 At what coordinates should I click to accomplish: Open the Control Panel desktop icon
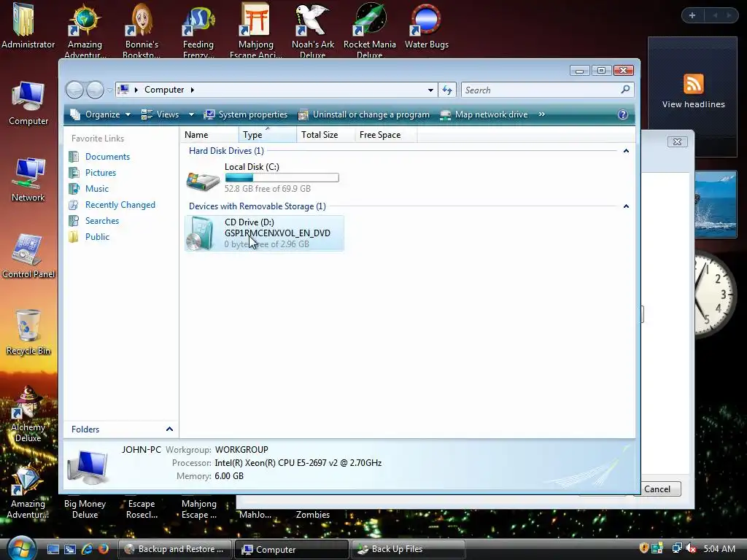pos(28,256)
